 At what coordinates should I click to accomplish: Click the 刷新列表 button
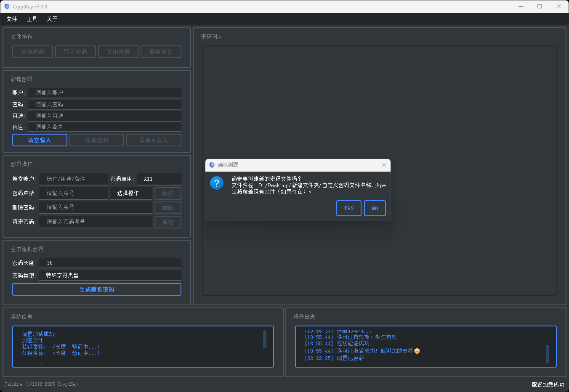(x=161, y=52)
